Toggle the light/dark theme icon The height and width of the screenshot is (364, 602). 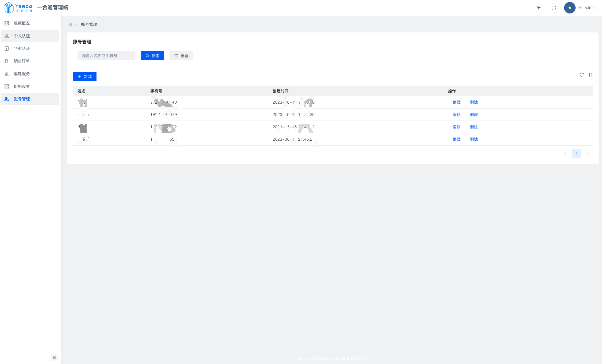(x=539, y=8)
